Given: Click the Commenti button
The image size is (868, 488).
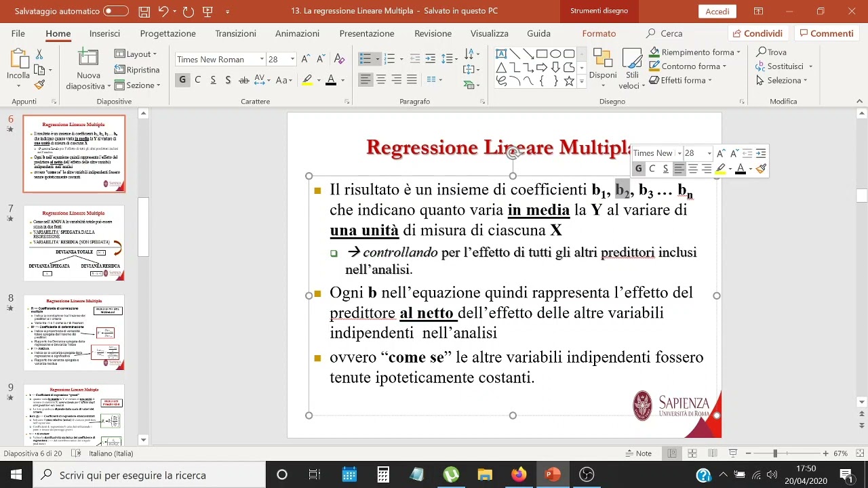Looking at the screenshot, I should click(x=825, y=33).
